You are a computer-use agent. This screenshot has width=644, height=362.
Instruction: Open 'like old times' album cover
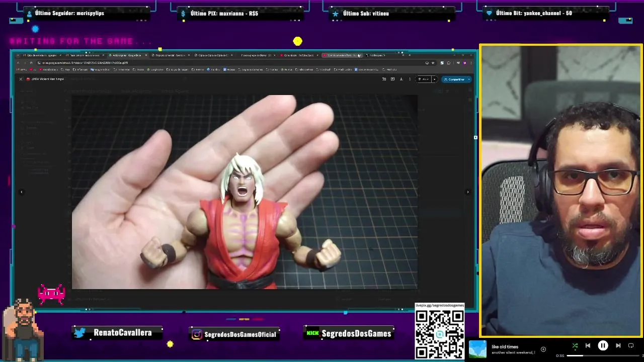[477, 349]
